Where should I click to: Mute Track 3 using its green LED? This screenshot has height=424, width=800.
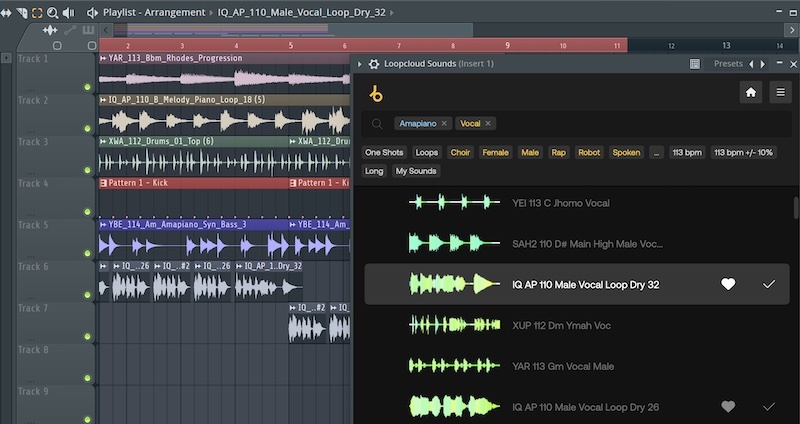coord(87,170)
